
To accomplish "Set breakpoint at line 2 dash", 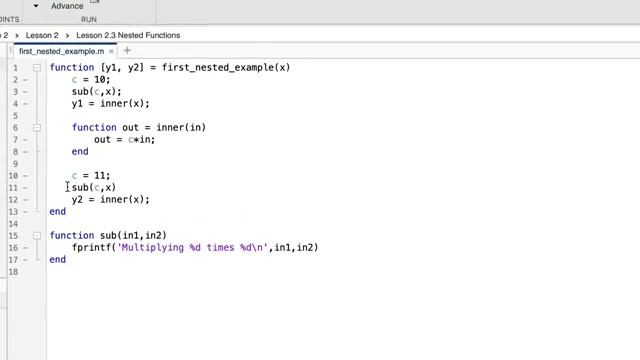I will tap(25, 80).
